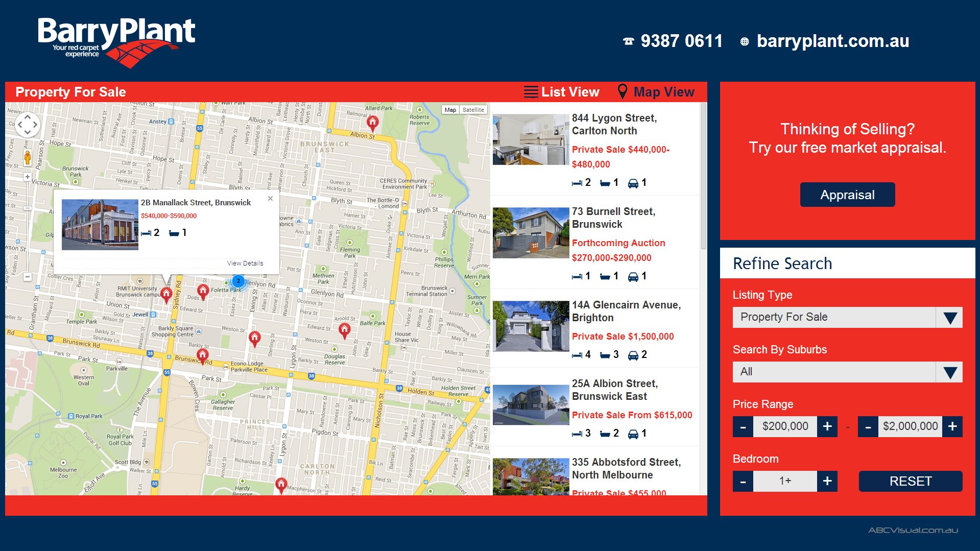Click the globe icon beside barryplant.com.au

[745, 42]
